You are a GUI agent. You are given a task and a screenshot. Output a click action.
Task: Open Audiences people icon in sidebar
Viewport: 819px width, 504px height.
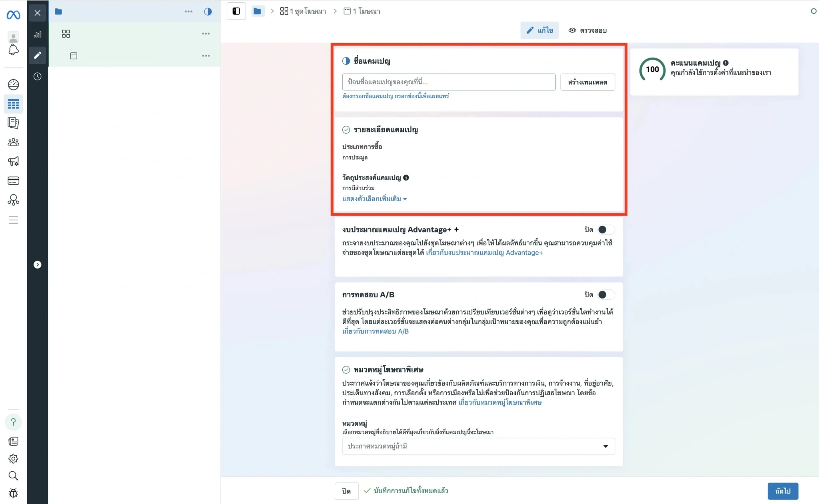13,142
